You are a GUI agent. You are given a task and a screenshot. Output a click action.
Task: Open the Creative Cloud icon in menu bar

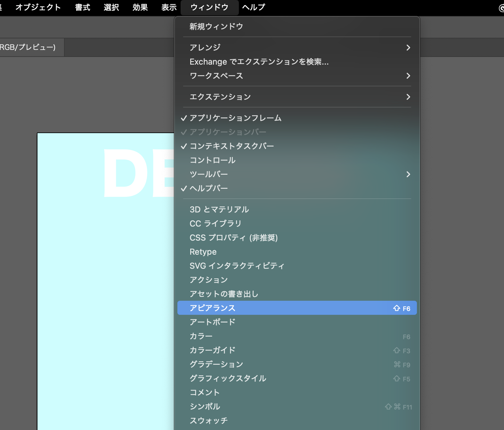pyautogui.click(x=501, y=8)
